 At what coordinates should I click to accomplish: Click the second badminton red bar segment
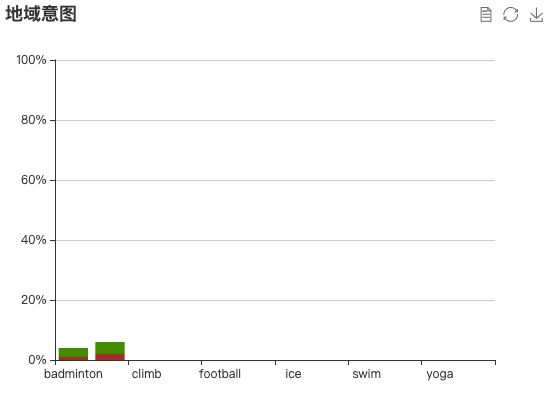110,357
